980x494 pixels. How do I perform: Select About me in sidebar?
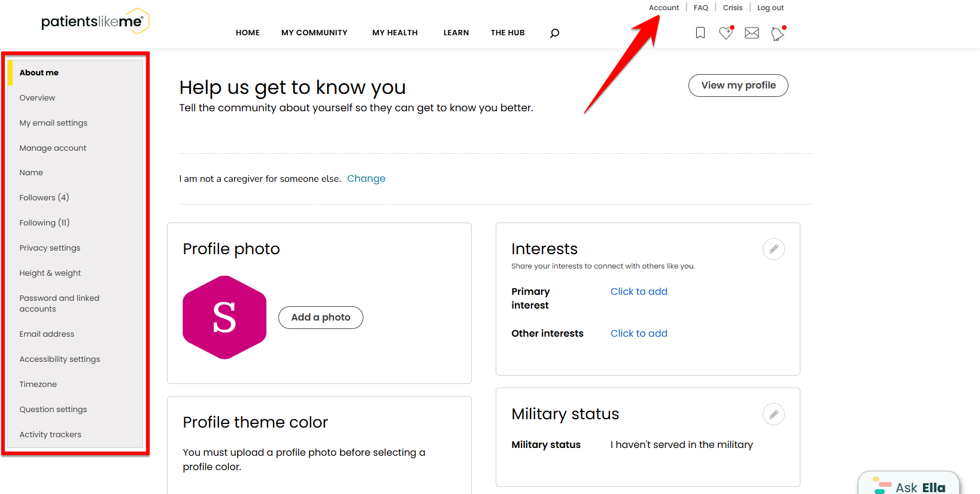coord(39,73)
